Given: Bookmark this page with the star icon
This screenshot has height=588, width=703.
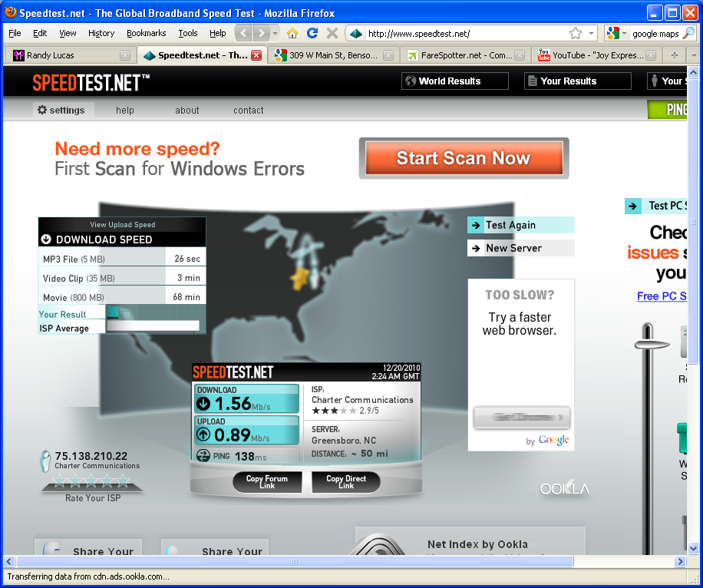Looking at the screenshot, I should [576, 33].
